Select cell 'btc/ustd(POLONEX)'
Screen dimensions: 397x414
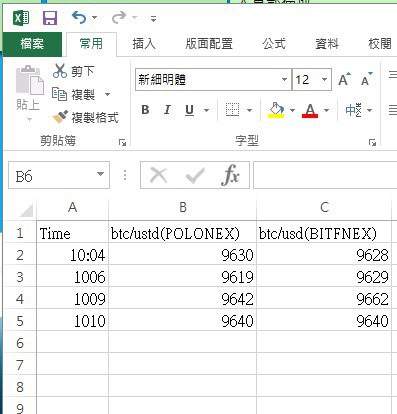(183, 233)
